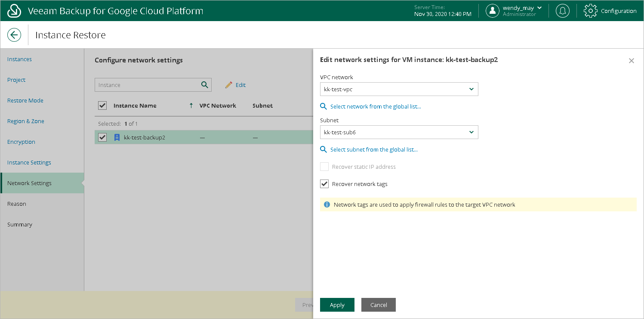This screenshot has height=319, width=644.
Task: Open the notifications bell
Action: 562,11
